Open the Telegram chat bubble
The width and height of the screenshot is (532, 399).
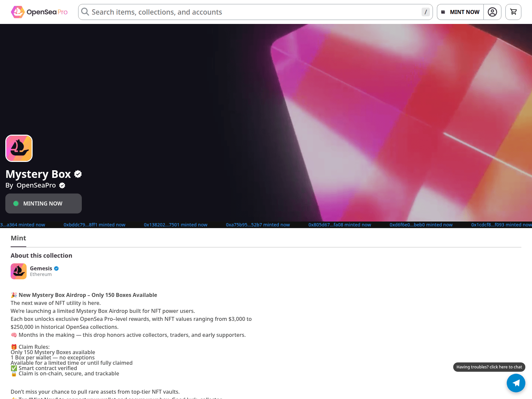click(x=516, y=383)
